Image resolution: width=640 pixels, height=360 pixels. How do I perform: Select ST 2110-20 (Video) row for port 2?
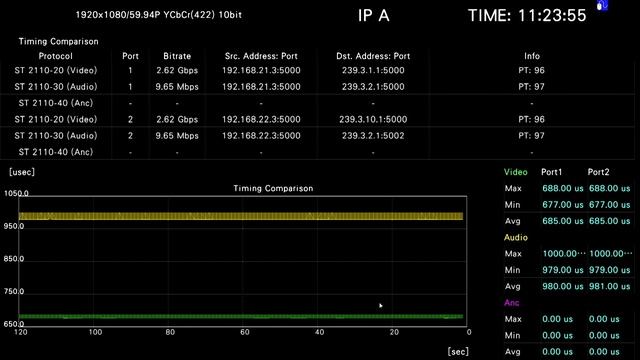317,119
